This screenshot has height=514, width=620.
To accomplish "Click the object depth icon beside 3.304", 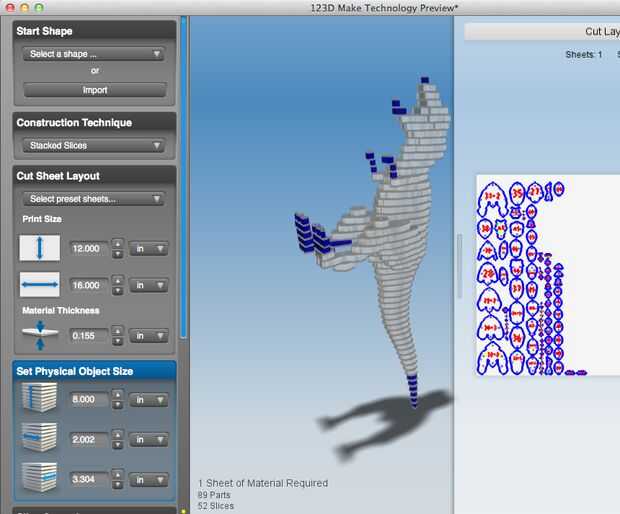I will click(40, 477).
